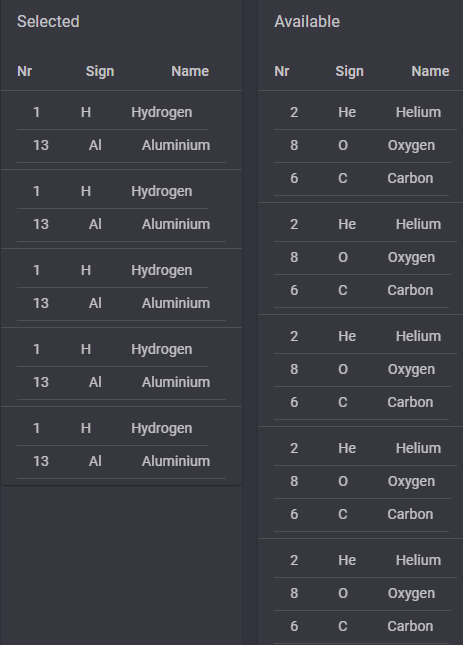Choose Helium row in first Available table
The height and width of the screenshot is (645, 463).
(366, 112)
